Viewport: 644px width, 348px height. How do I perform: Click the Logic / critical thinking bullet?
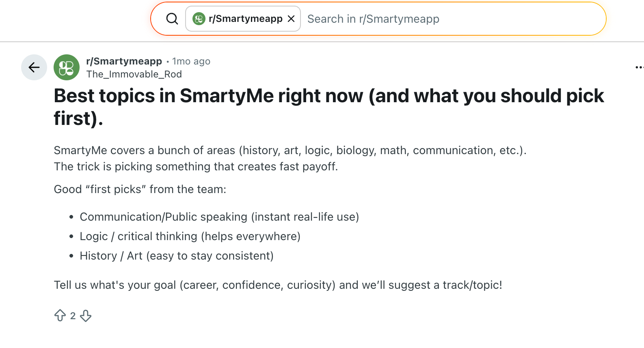pyautogui.click(x=190, y=236)
